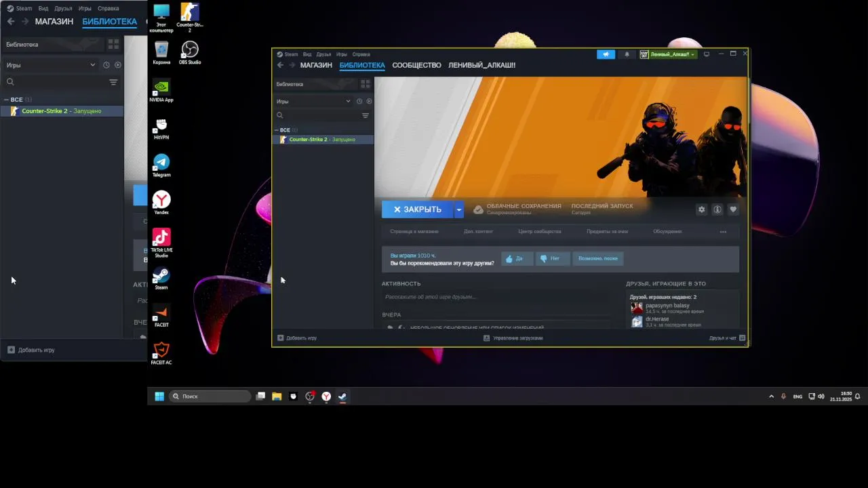The image size is (868, 488).
Task: Click blue ЗАКРЫТЬ button
Action: pyautogui.click(x=418, y=209)
